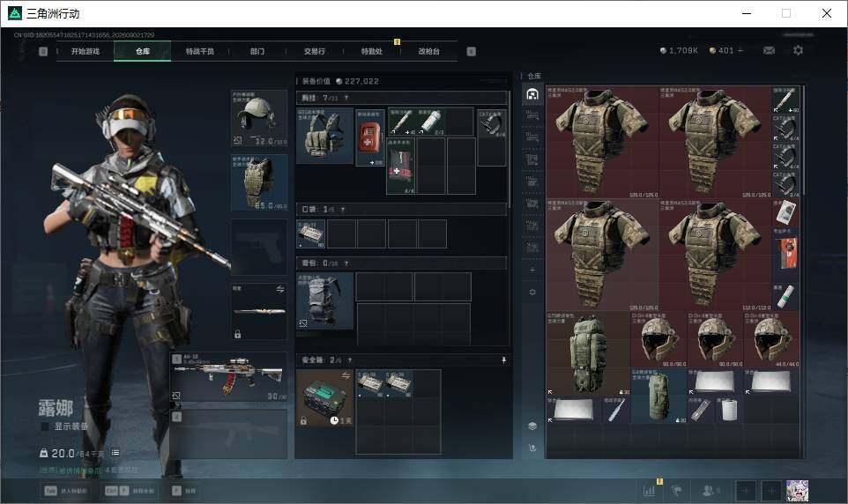Open the settings gear in top bar
This screenshot has width=848, height=504.
[x=798, y=50]
